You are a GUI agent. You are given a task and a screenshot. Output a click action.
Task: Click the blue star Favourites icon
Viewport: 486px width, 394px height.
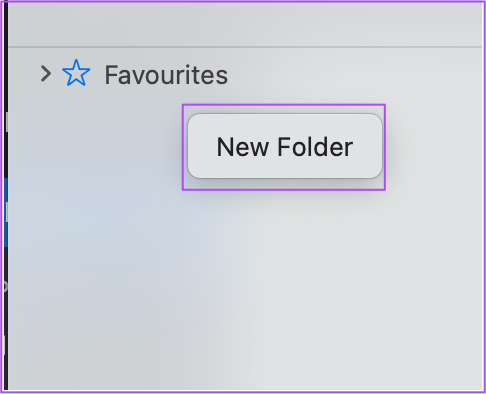pyautogui.click(x=76, y=73)
